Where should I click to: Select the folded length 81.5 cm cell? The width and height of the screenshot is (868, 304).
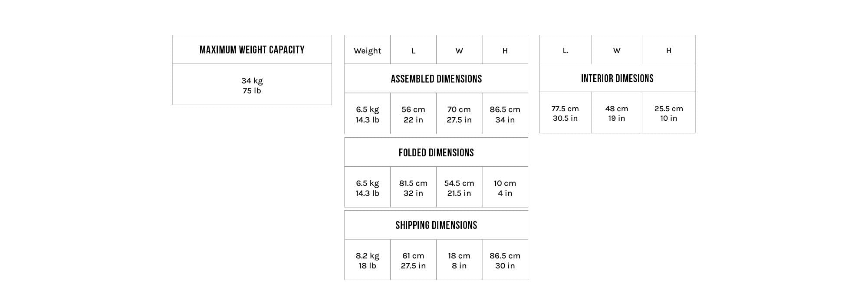tap(413, 188)
